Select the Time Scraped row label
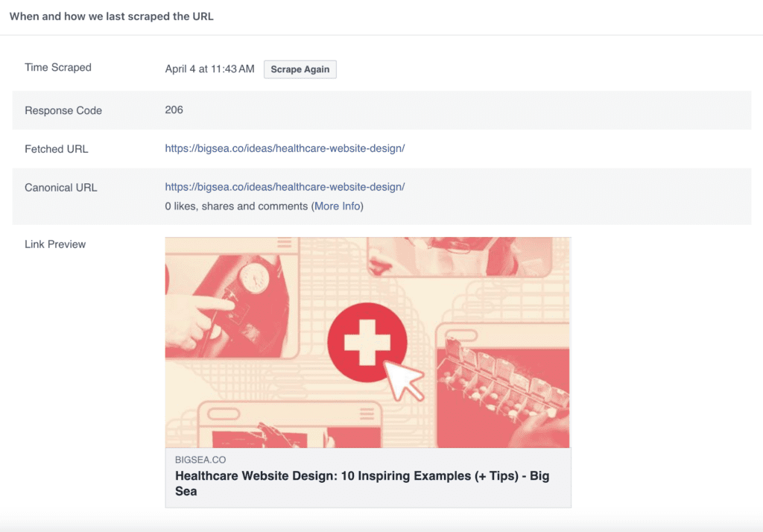763x532 pixels. 58,67
